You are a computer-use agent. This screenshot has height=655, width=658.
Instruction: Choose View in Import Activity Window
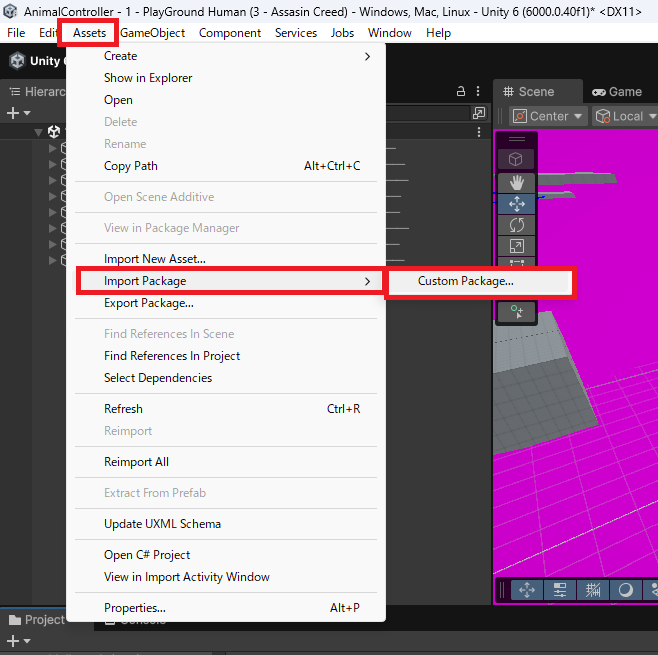pos(226,577)
